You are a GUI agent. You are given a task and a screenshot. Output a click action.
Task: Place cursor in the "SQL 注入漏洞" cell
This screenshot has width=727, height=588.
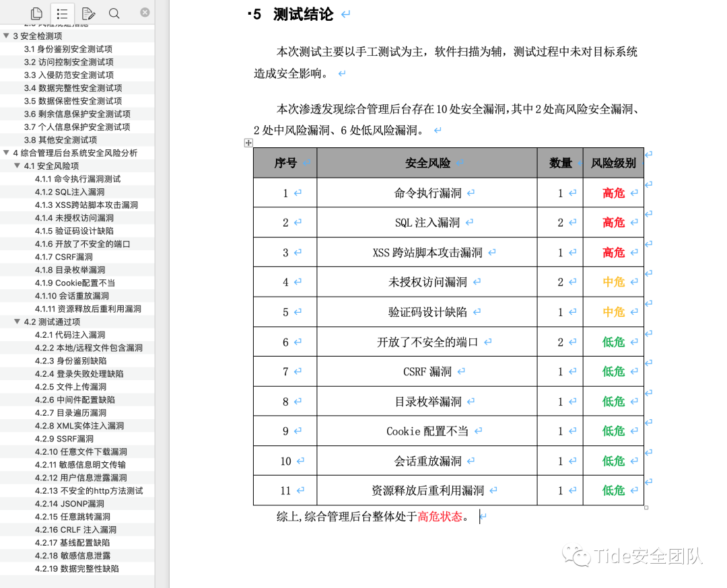pyautogui.click(x=425, y=222)
